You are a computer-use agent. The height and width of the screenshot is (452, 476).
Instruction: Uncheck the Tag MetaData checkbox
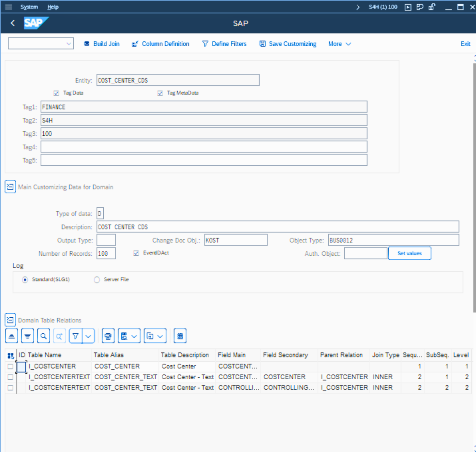point(160,93)
